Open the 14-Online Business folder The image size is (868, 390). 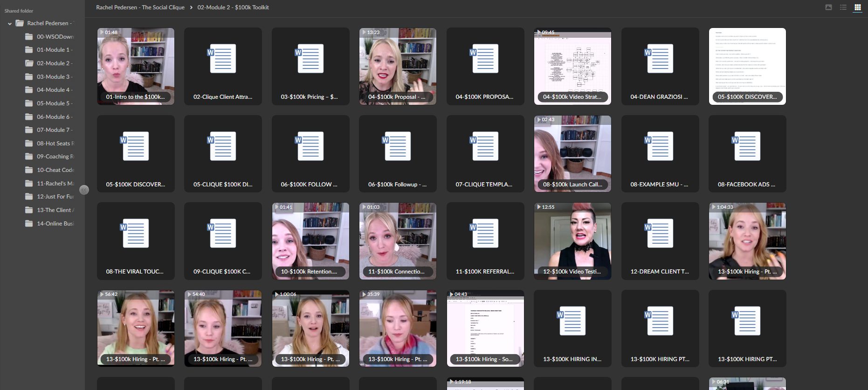pos(49,224)
